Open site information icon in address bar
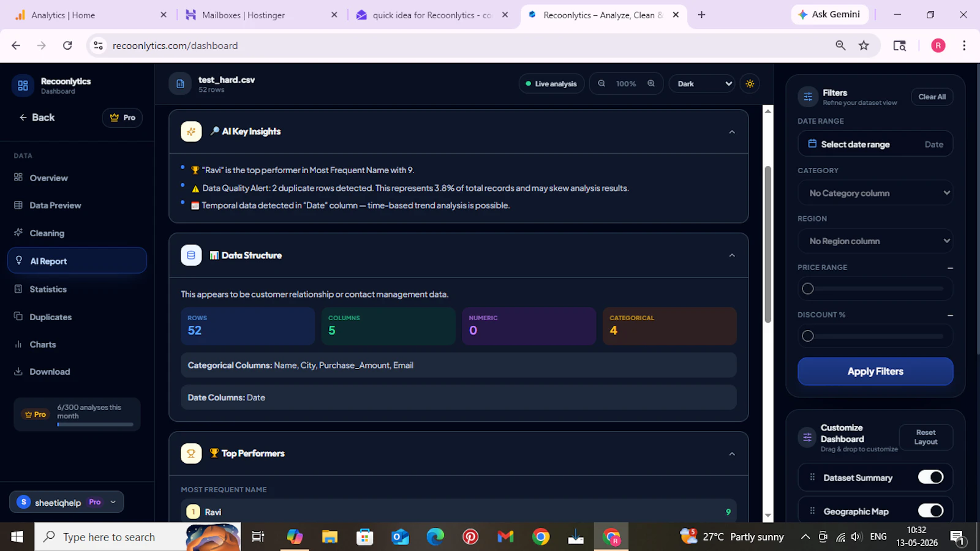Screen dimensions: 980x551 (x=98, y=45)
